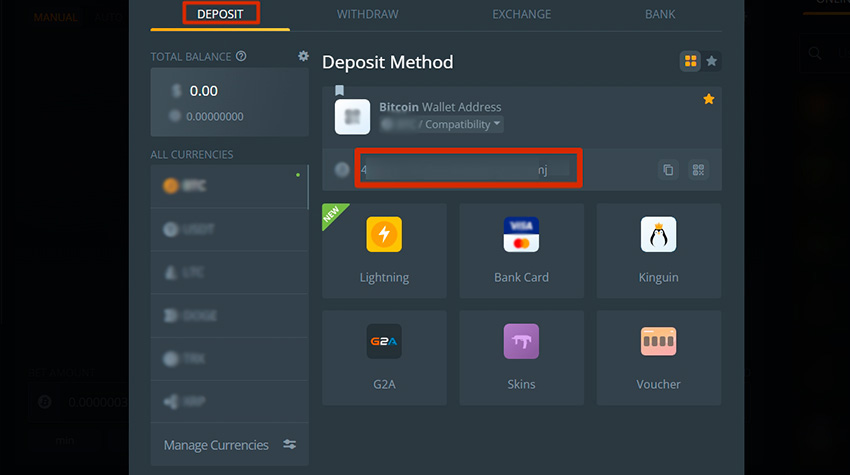Open Manage Currencies settings
This screenshot has width=850, height=475.
point(229,445)
